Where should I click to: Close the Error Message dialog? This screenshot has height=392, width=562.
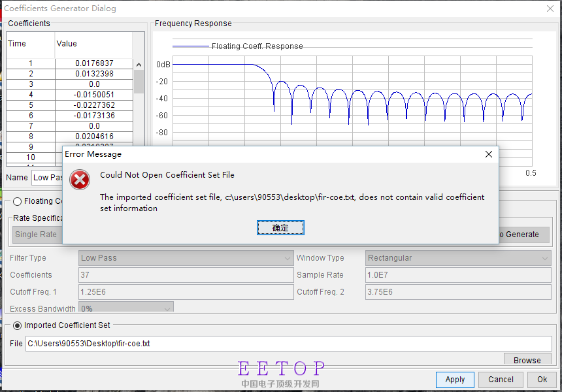[x=488, y=154]
